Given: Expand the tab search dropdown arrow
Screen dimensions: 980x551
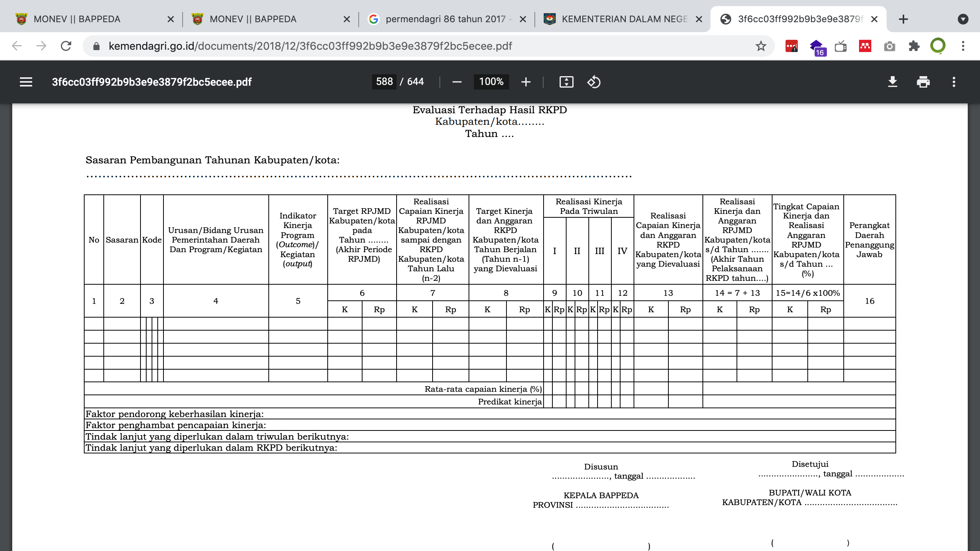Looking at the screenshot, I should point(963,19).
